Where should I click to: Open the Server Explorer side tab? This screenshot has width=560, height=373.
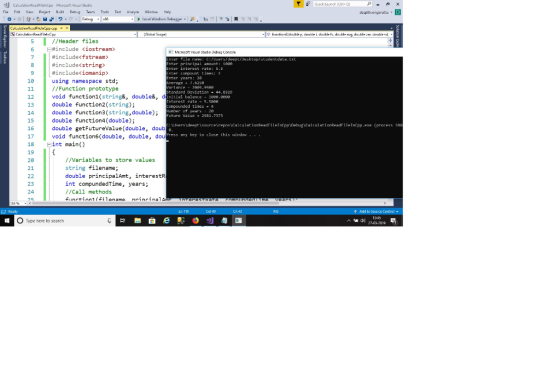coord(4,36)
